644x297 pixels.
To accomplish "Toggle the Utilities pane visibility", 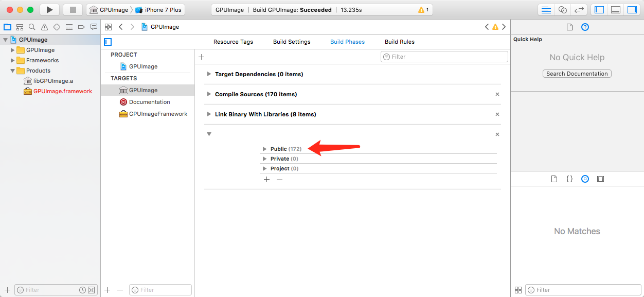I will click(632, 10).
